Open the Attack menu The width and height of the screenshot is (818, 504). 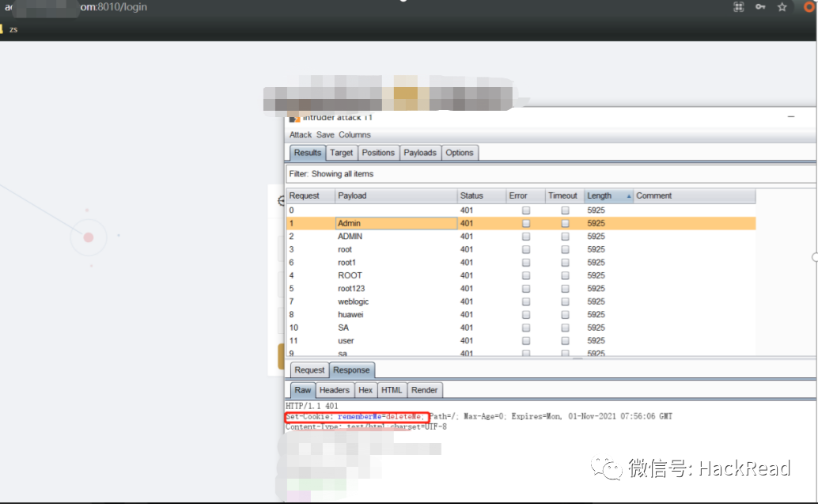pos(301,135)
